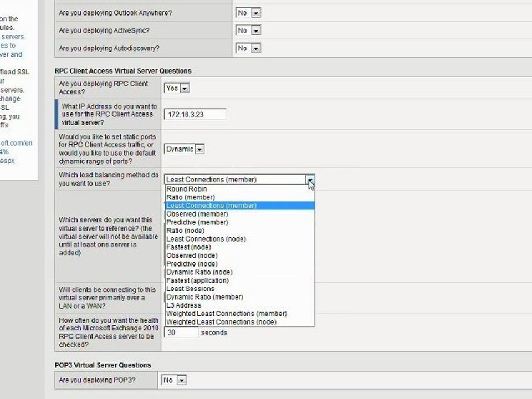
Task: Select Observed (member) option
Action: coord(240,214)
